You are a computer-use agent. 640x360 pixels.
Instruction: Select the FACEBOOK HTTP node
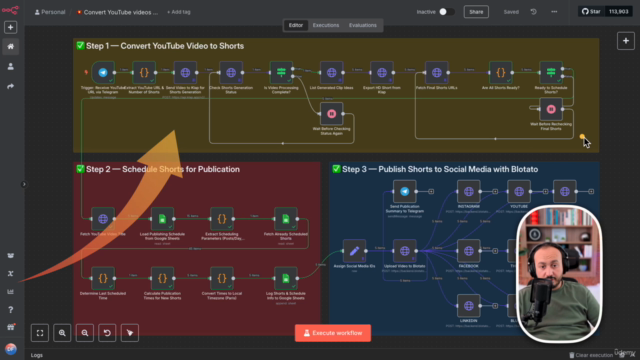(x=469, y=251)
